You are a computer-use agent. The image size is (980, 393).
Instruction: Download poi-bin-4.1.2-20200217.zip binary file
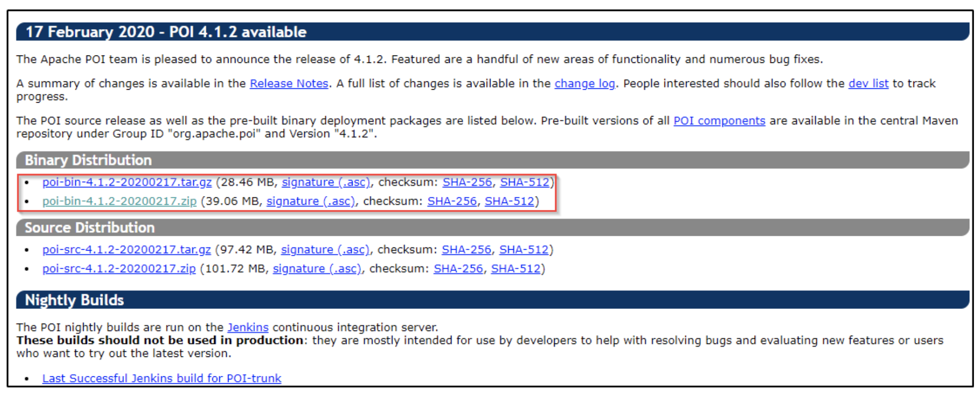click(x=119, y=201)
